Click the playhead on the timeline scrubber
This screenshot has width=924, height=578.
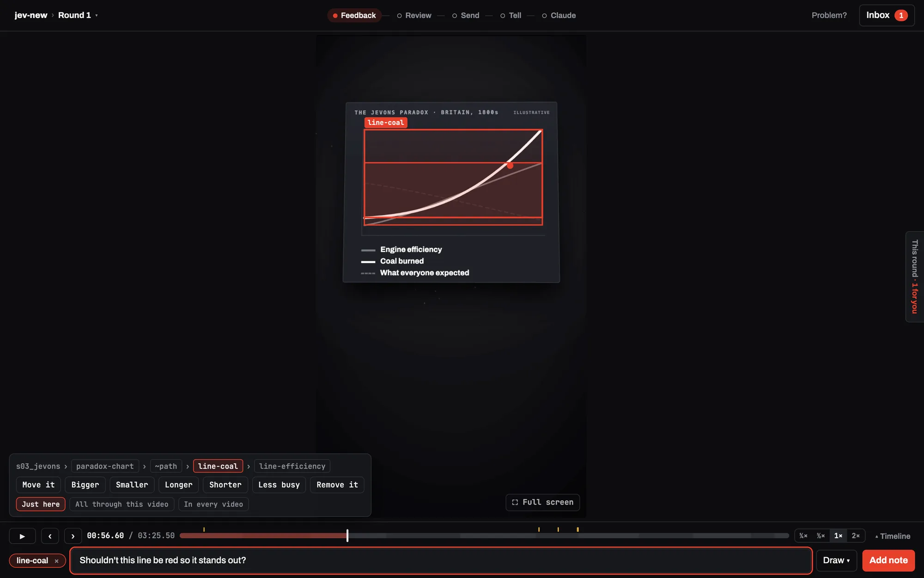[x=347, y=535]
